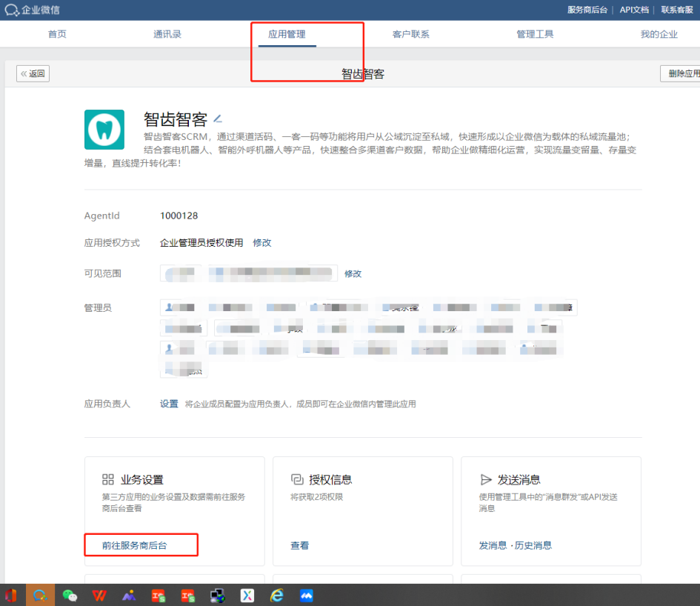This screenshot has width=700, height=606.
Task: Click the 发送消息 card title
Action: point(519,479)
